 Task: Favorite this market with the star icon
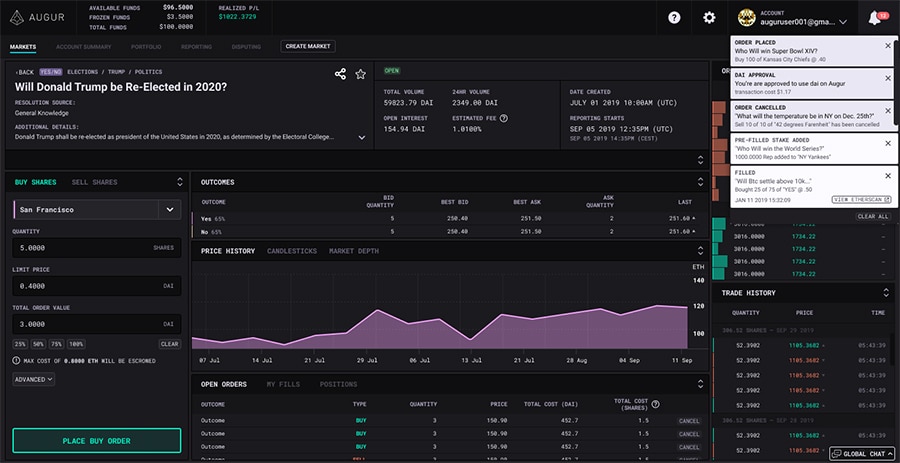[360, 74]
